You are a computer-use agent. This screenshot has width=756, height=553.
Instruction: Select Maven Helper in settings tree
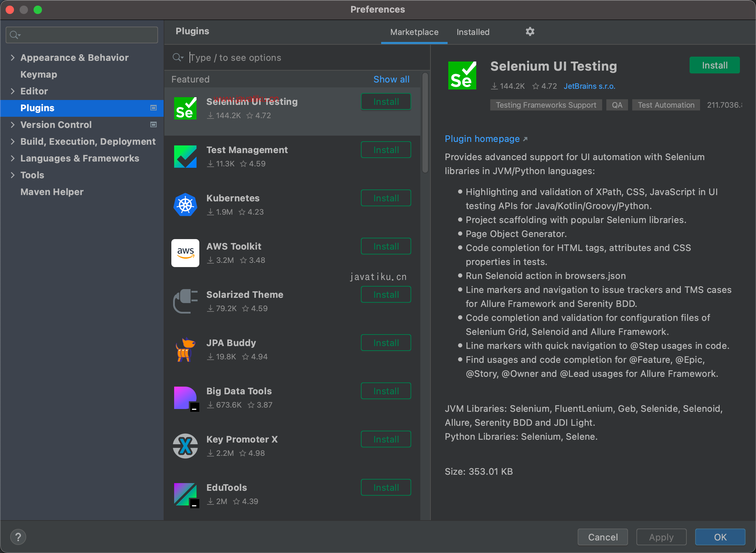[x=52, y=192]
